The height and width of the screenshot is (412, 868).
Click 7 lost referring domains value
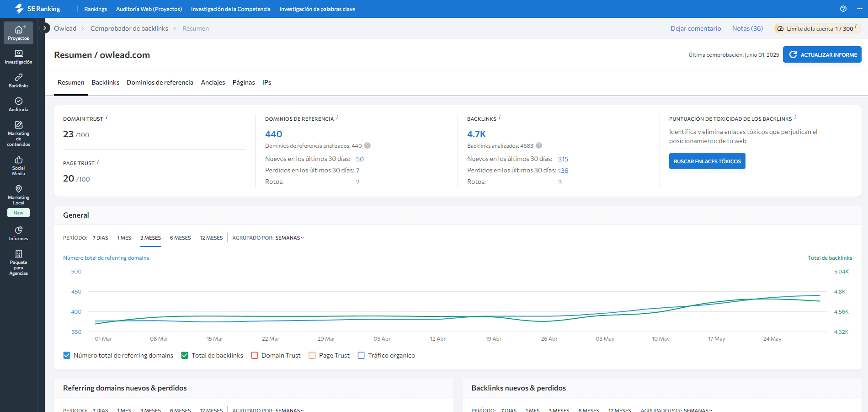357,171
